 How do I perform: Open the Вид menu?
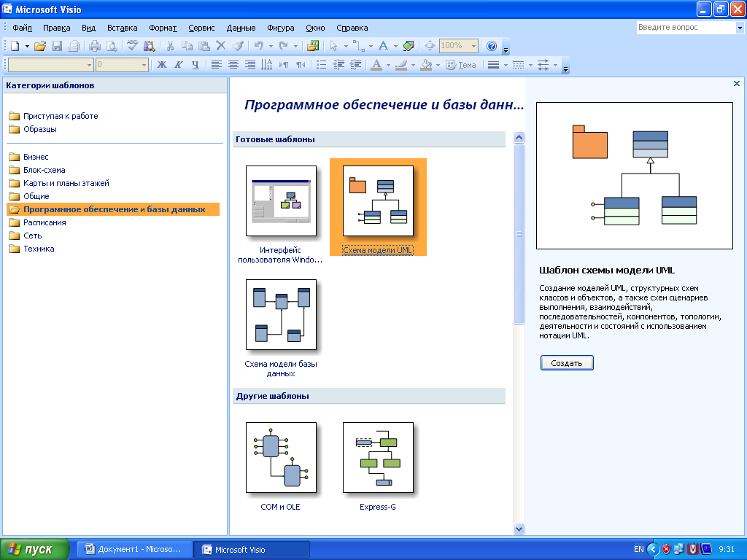coord(88,28)
